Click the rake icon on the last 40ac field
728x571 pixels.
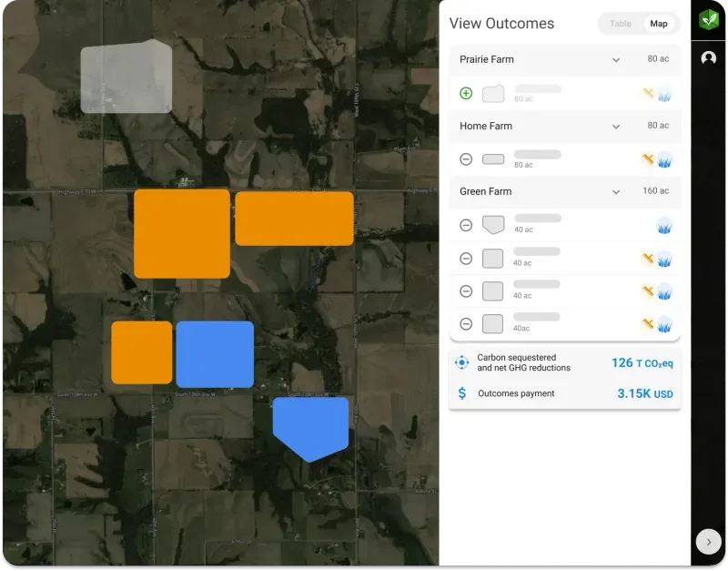(648, 323)
